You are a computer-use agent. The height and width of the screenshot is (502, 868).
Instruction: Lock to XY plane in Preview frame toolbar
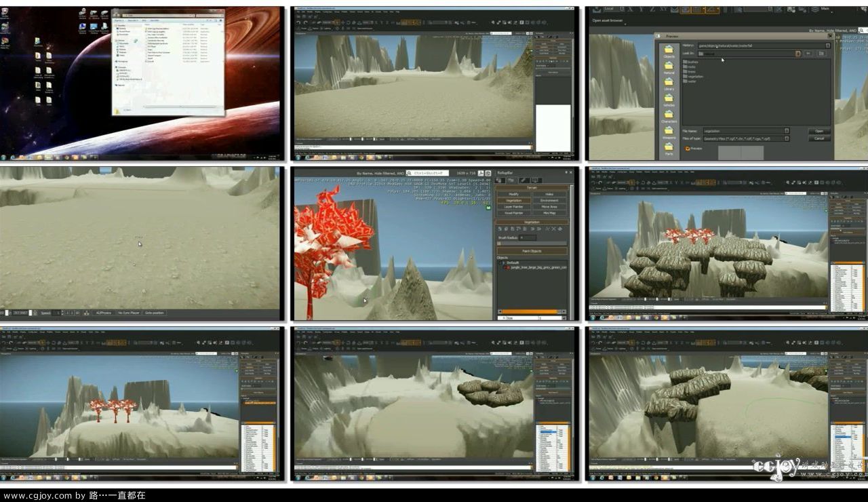click(x=663, y=9)
